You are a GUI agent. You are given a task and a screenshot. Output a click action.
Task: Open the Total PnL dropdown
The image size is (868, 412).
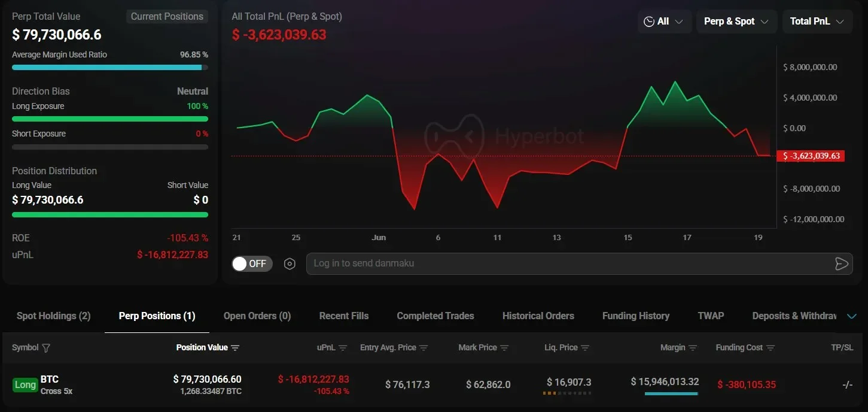tap(817, 21)
